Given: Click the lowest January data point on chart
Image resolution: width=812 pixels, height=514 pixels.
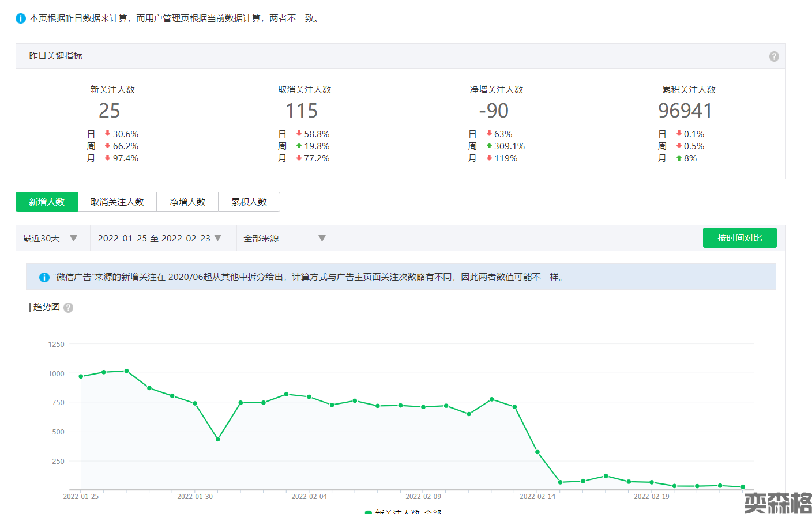Looking at the screenshot, I should (x=218, y=439).
